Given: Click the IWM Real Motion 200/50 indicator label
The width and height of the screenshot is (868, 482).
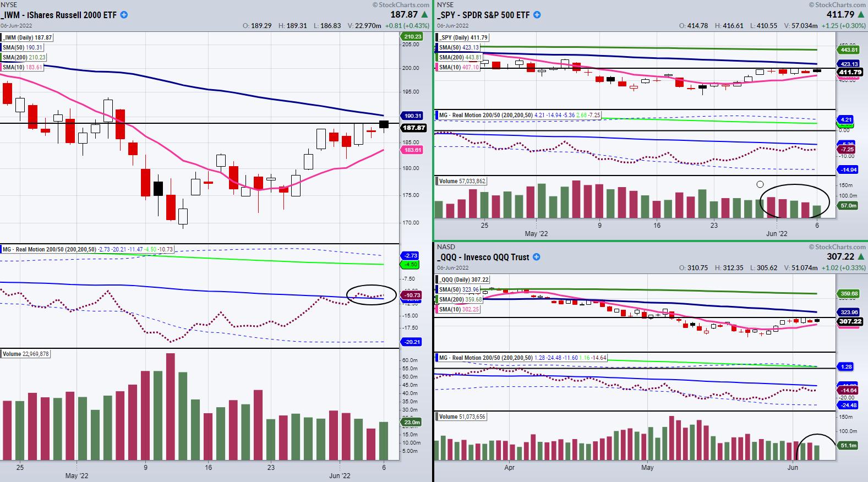Looking at the screenshot, I should coord(88,249).
